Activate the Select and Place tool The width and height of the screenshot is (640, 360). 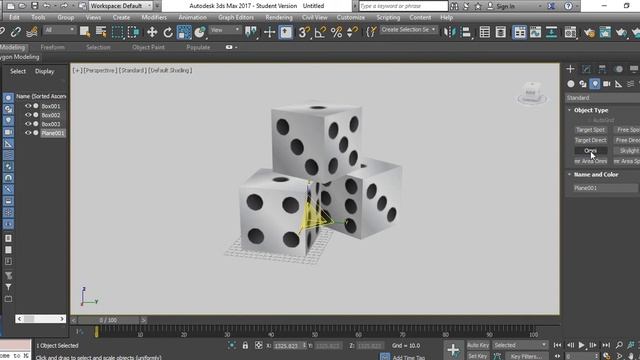(x=200, y=32)
